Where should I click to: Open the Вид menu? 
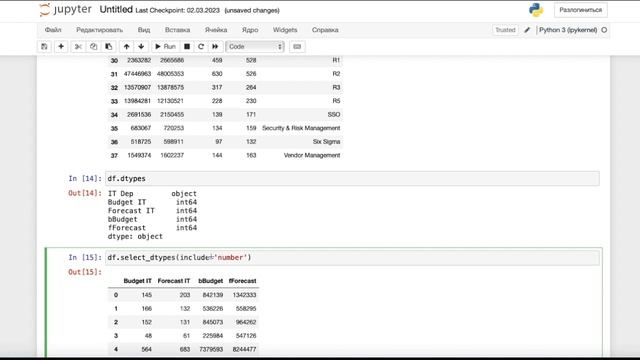pos(144,30)
